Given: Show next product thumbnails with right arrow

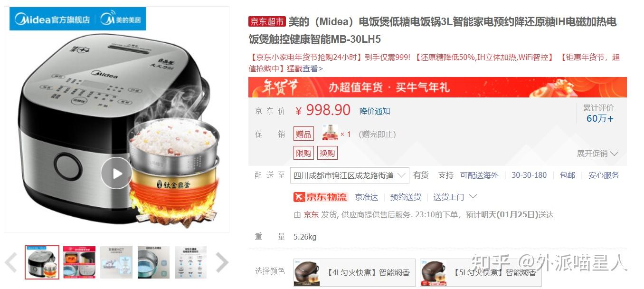Looking at the screenshot, I should pos(222,262).
